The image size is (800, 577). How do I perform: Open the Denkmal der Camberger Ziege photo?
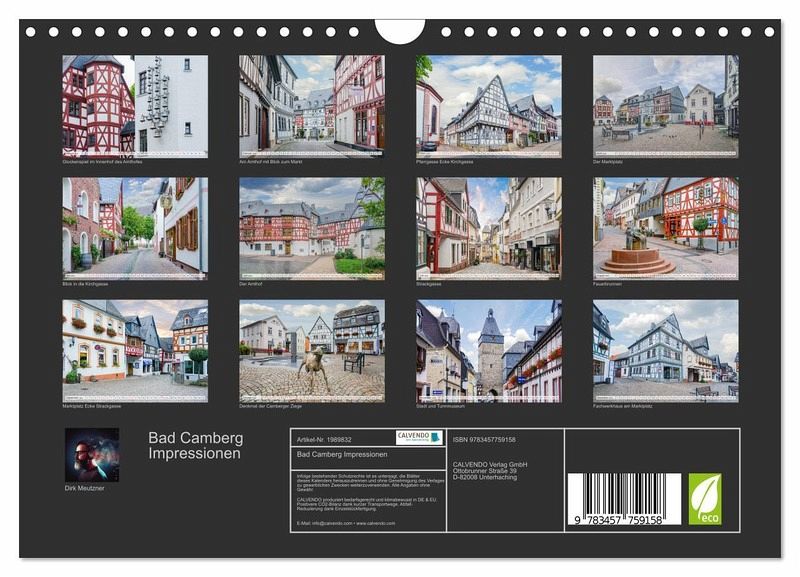click(311, 350)
